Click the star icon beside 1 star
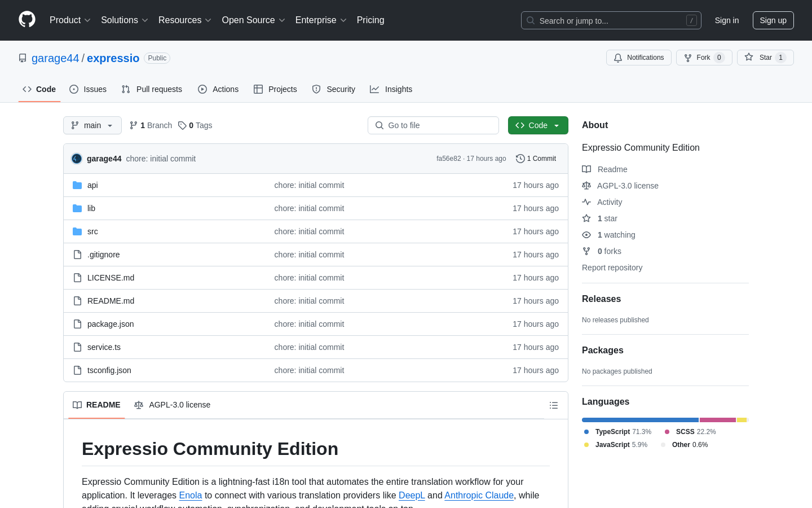 click(586, 218)
